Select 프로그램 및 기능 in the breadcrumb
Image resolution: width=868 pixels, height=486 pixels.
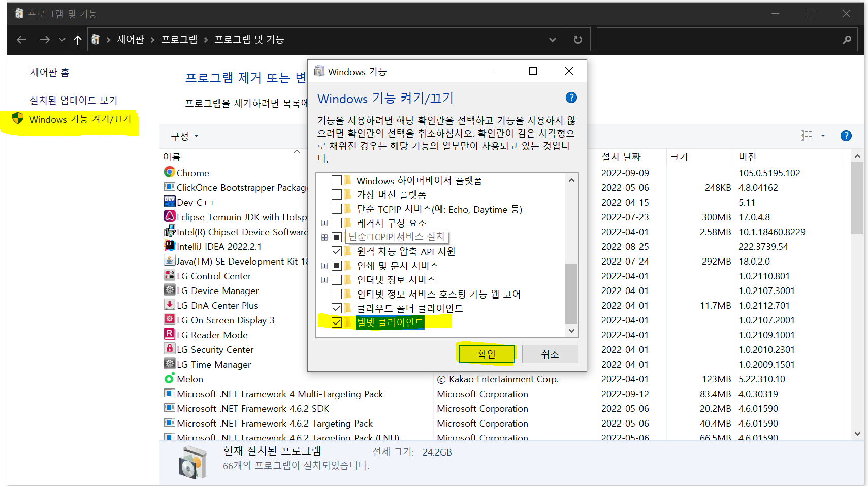[249, 39]
